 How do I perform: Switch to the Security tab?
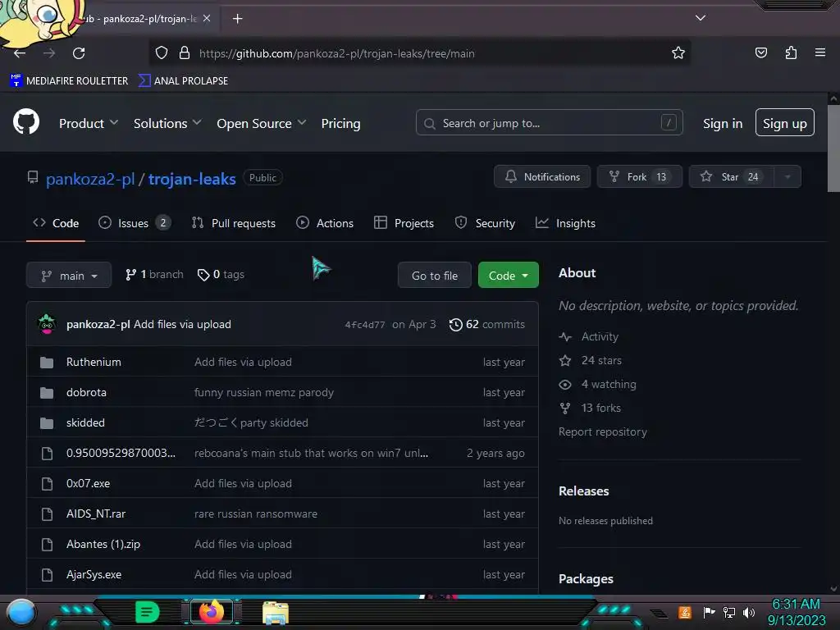485,223
